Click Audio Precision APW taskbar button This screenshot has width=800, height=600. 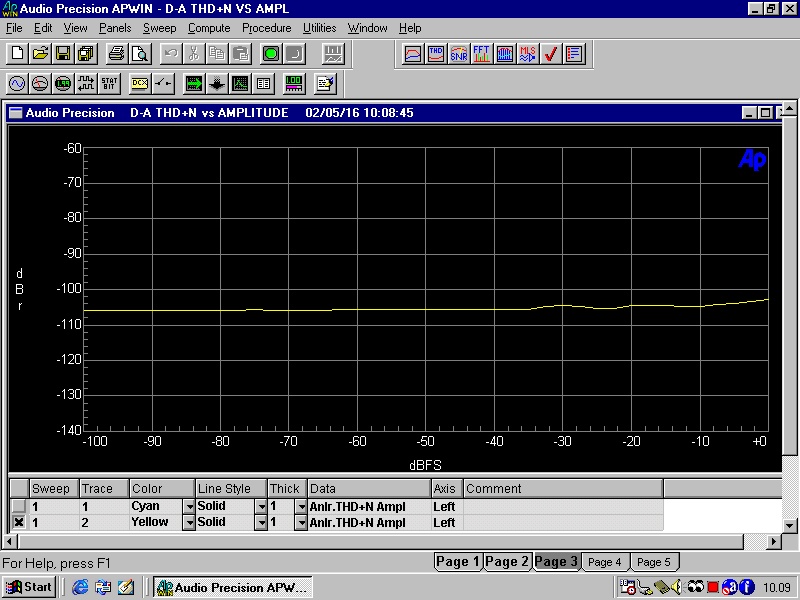tap(232, 588)
